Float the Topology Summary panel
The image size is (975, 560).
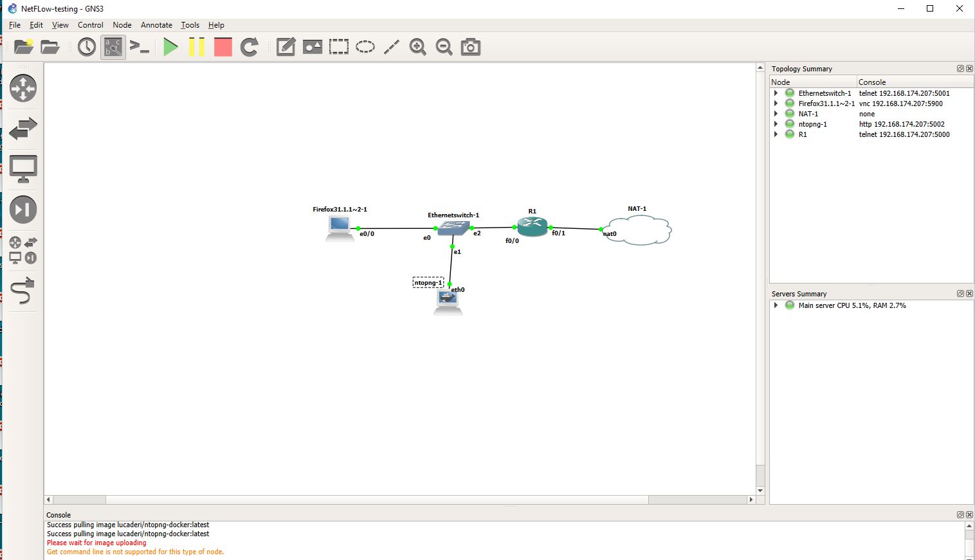click(960, 69)
